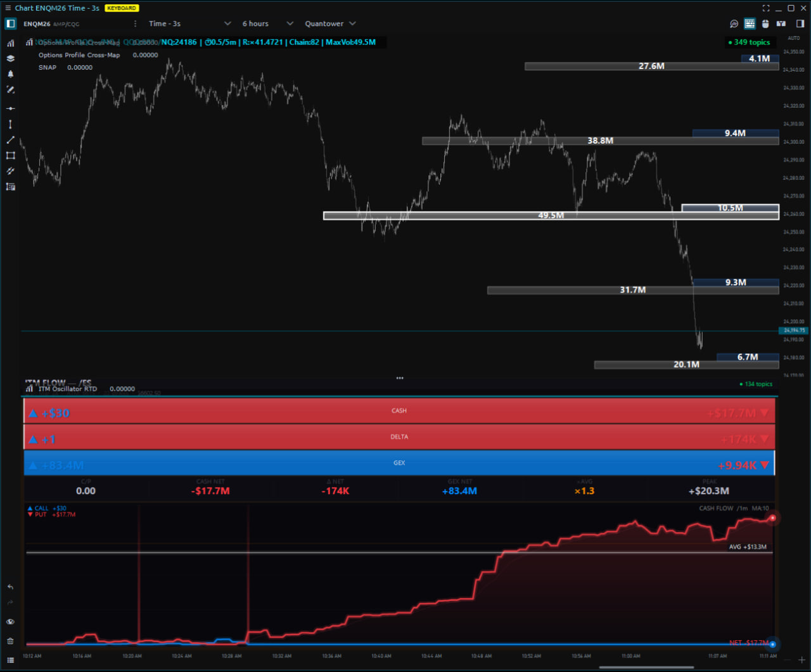Select the rectangle drawing tool
The height and width of the screenshot is (672, 811).
pos(10,155)
